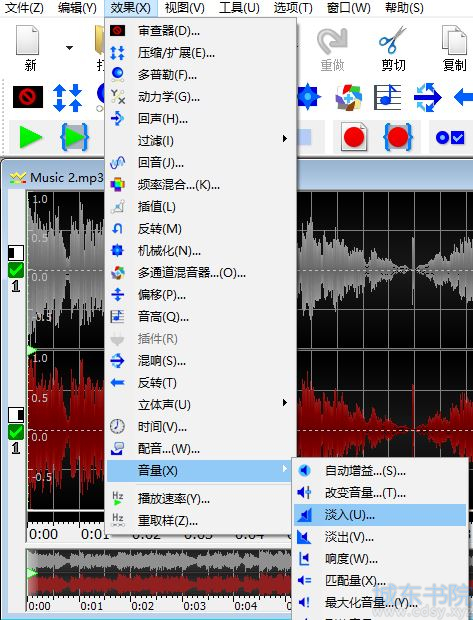Viewport: 473px width, 620px height.
Task: Click the 复制 copy icon
Action: [x=454, y=48]
